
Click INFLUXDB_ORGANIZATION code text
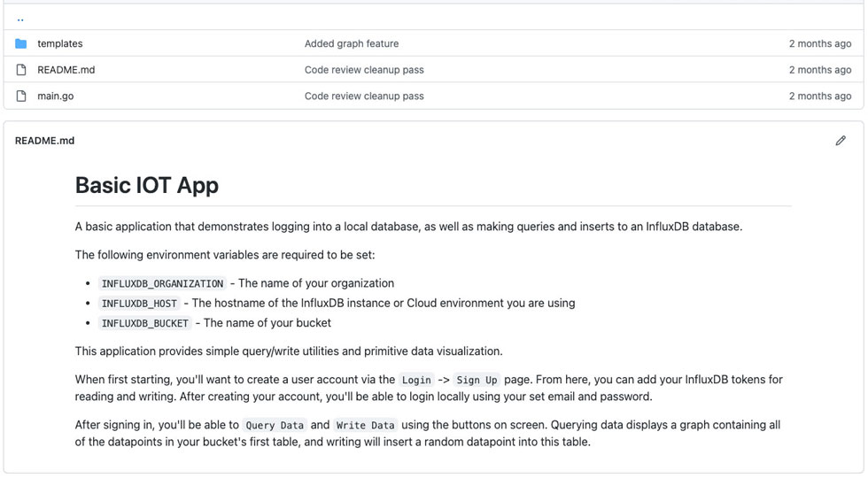(162, 283)
